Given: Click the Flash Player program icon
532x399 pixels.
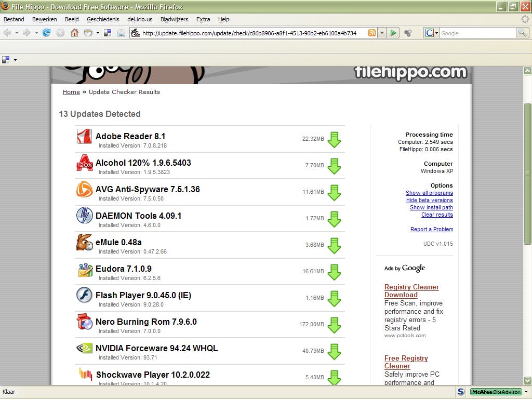Looking at the screenshot, I should click(x=84, y=295).
